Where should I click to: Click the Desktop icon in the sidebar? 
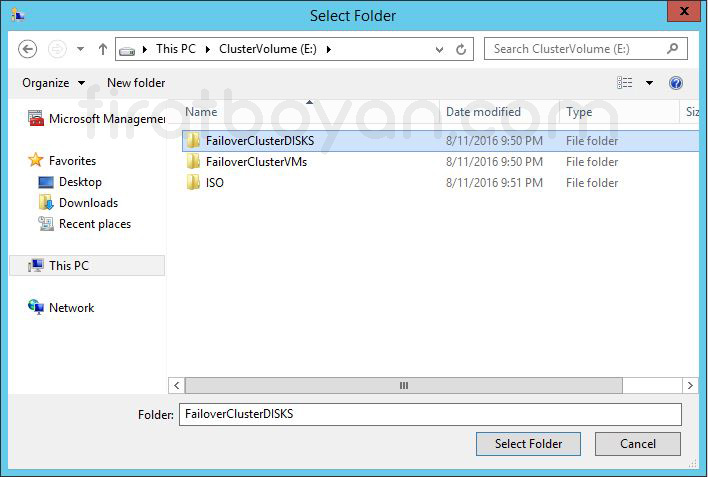coord(46,182)
